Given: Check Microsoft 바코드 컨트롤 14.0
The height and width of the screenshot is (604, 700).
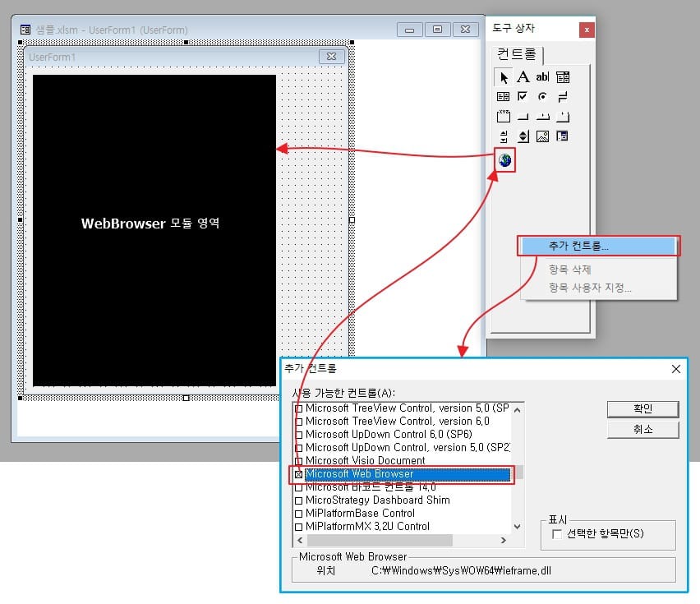Looking at the screenshot, I should coord(299,487).
